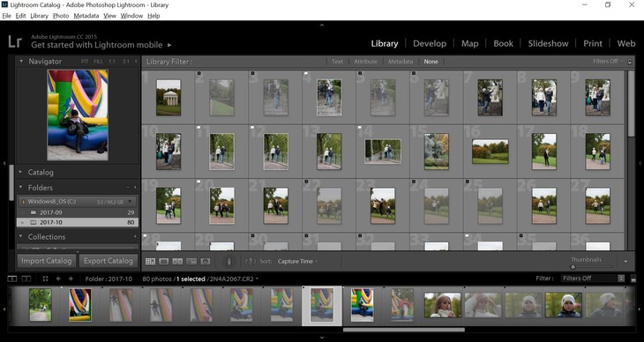Click the filmstrip horizontal scrollbar
The height and width of the screenshot is (342, 644).
point(404,330)
